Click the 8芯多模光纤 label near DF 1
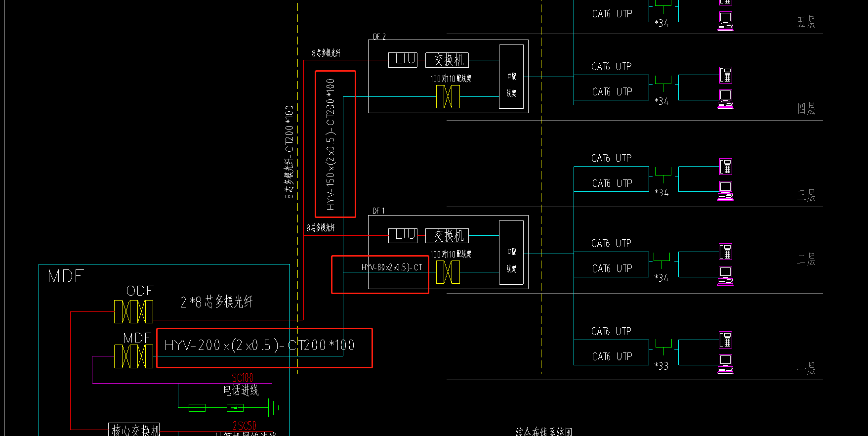868x436 pixels. point(321,228)
